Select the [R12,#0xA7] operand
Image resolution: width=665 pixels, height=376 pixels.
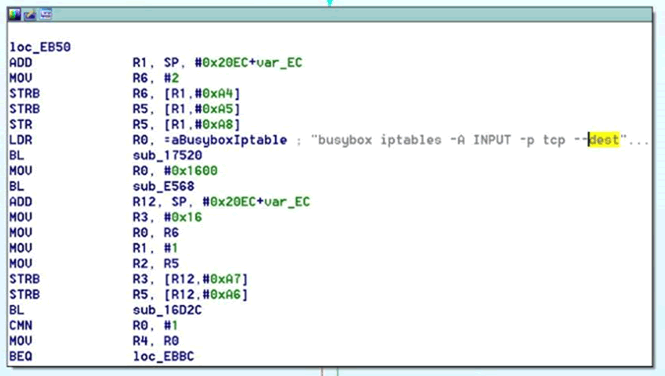[206, 279]
